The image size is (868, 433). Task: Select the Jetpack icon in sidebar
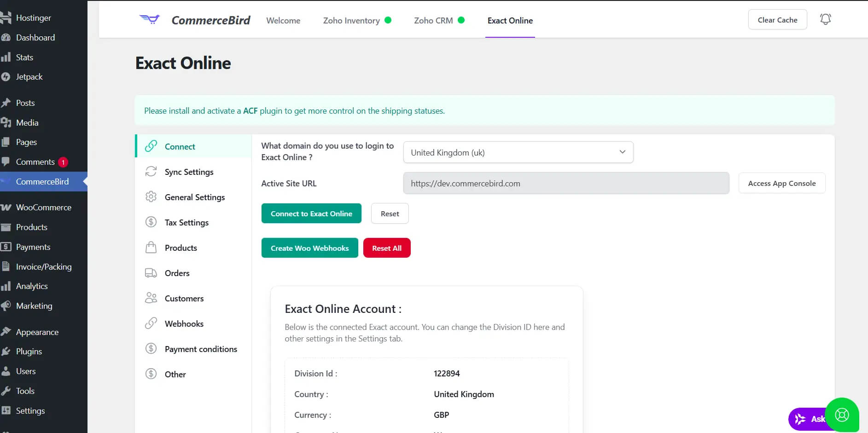pos(6,76)
